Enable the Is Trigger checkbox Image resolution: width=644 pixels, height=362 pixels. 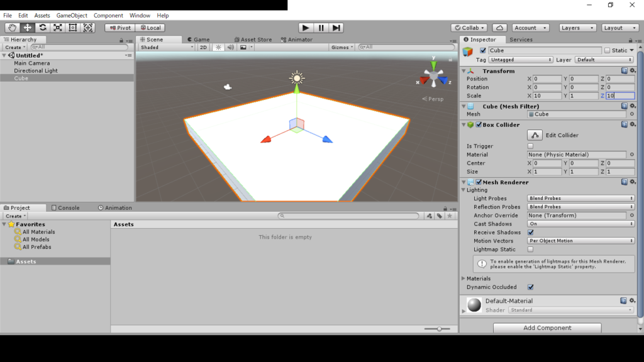(x=530, y=146)
